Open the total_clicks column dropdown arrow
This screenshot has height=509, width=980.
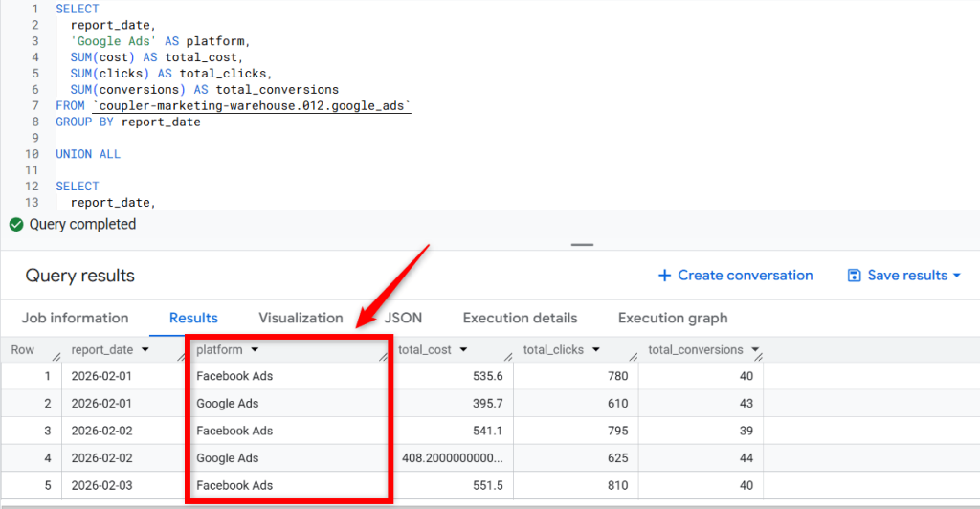tap(595, 350)
